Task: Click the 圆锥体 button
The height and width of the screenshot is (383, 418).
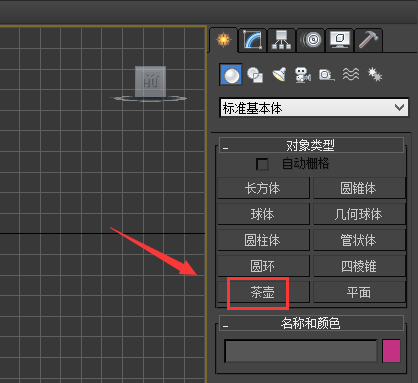Action: [359, 188]
